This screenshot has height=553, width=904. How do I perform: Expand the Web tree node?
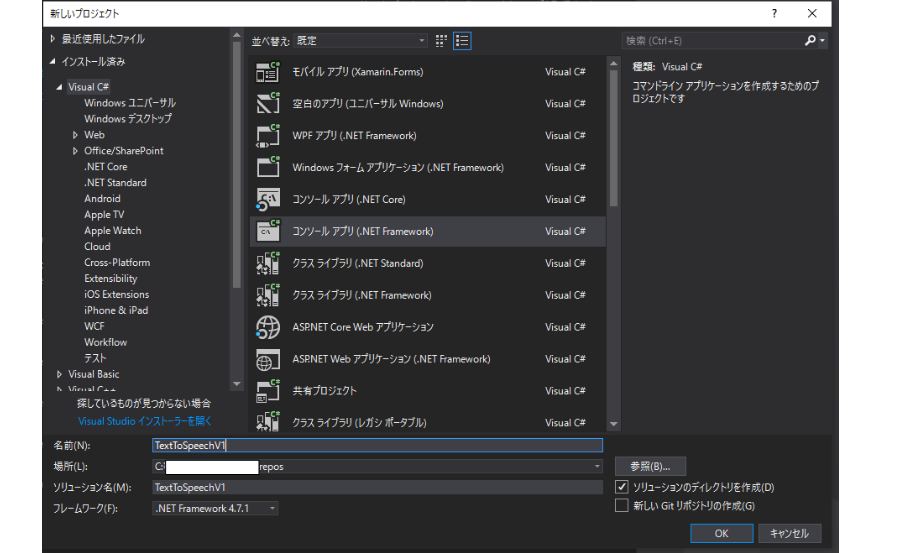[x=76, y=135]
